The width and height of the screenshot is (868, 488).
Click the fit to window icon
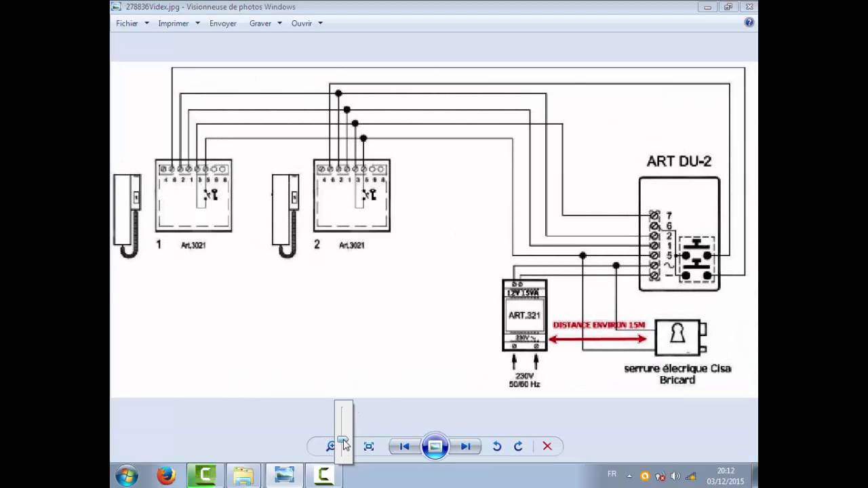[x=369, y=446]
